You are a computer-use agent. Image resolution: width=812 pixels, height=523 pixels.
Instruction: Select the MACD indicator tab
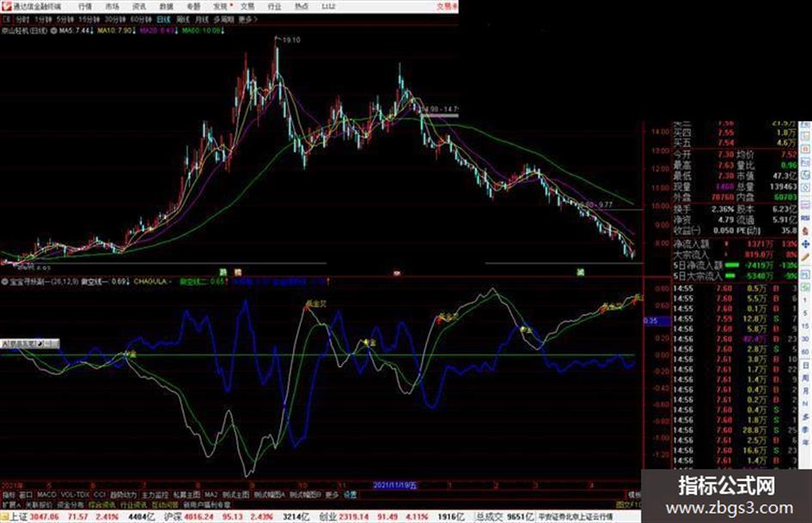point(46,495)
